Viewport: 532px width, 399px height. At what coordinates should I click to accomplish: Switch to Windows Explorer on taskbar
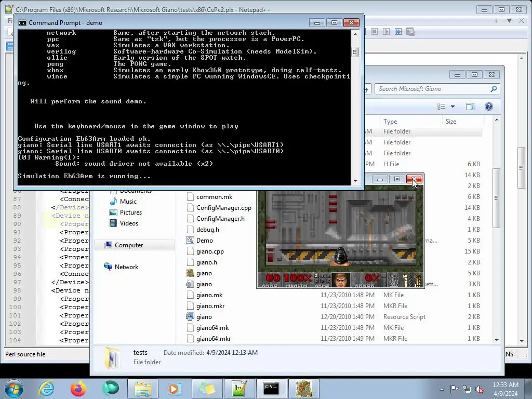143,389
